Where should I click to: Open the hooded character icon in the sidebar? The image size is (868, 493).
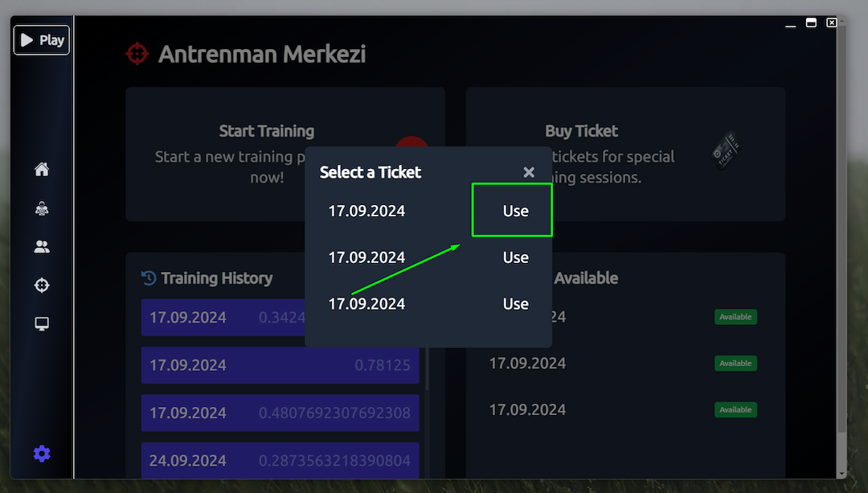(42, 208)
